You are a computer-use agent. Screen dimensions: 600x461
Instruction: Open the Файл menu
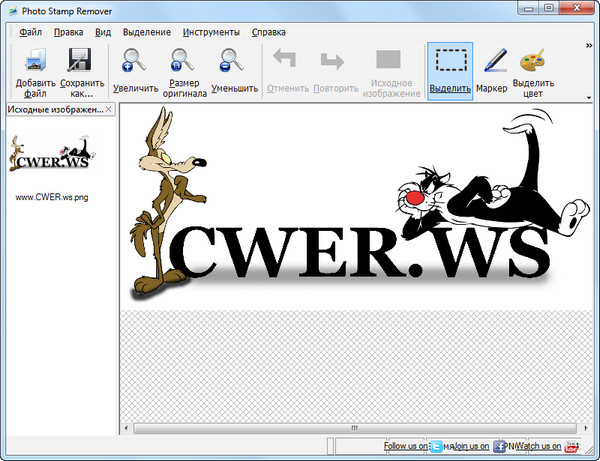(x=30, y=32)
